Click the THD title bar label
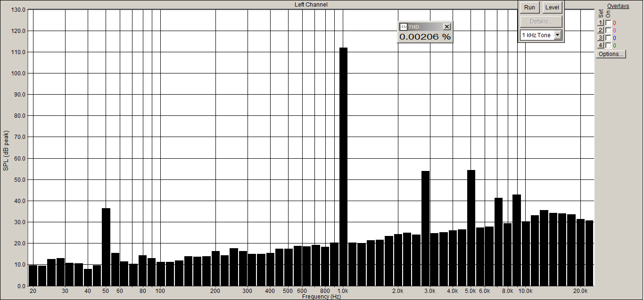The height and width of the screenshot is (300, 644). click(413, 27)
